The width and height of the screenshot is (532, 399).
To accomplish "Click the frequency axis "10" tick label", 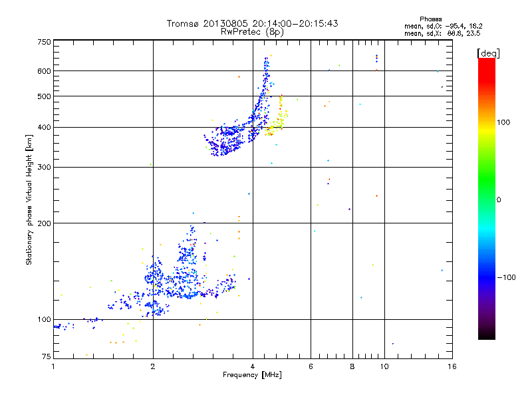I will pos(384,366).
